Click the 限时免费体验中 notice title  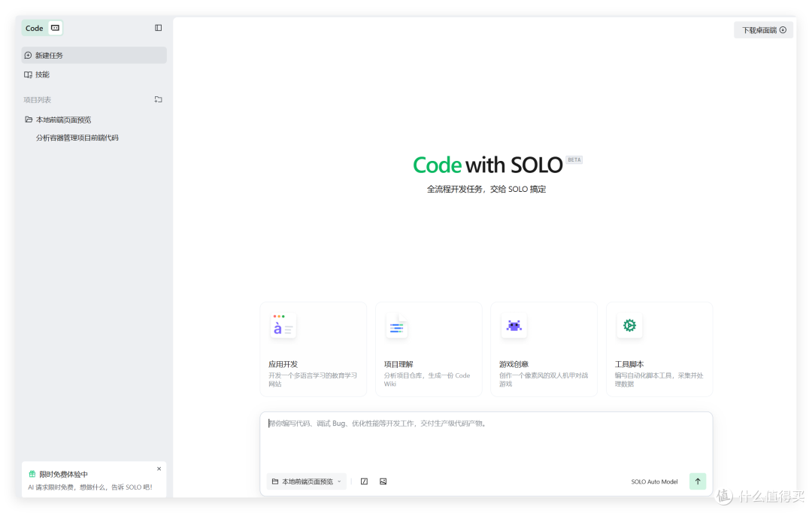click(64, 474)
